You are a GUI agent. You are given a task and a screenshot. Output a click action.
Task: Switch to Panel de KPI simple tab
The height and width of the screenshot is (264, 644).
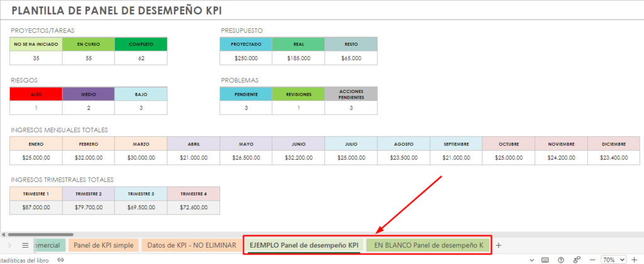pyautogui.click(x=104, y=246)
